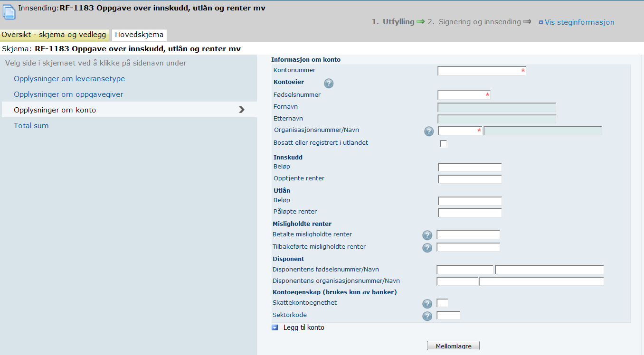Open help icon for Skattekontoegnethet
This screenshot has width=644, height=355.
pyautogui.click(x=427, y=304)
